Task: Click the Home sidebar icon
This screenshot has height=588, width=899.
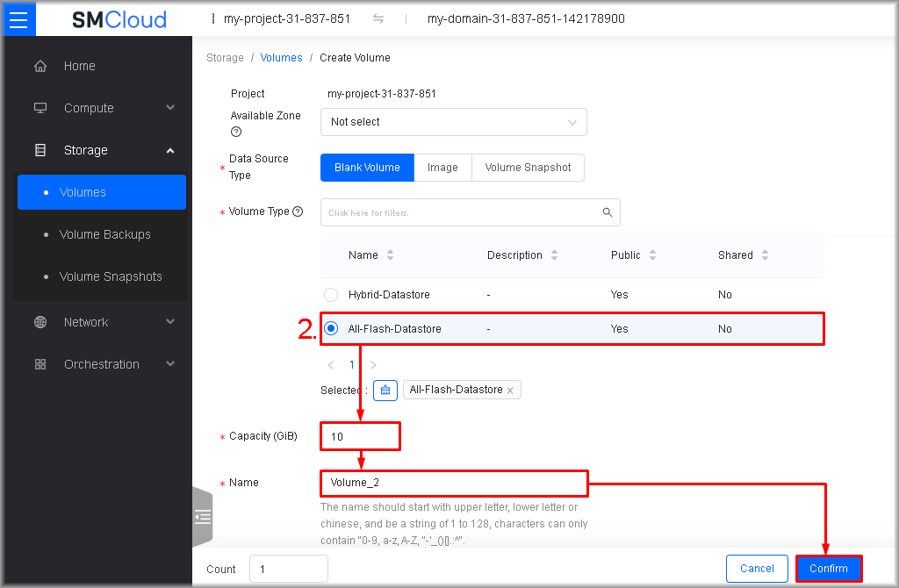Action: pyautogui.click(x=40, y=67)
